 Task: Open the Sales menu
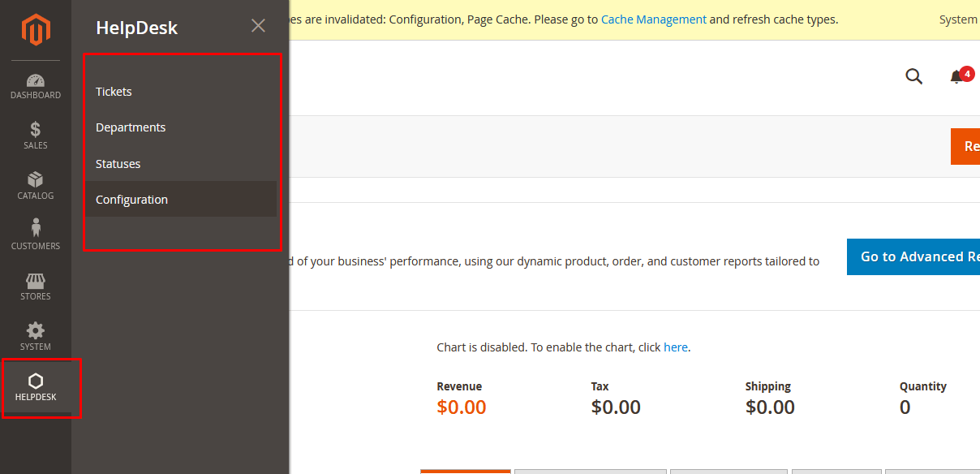(36, 136)
